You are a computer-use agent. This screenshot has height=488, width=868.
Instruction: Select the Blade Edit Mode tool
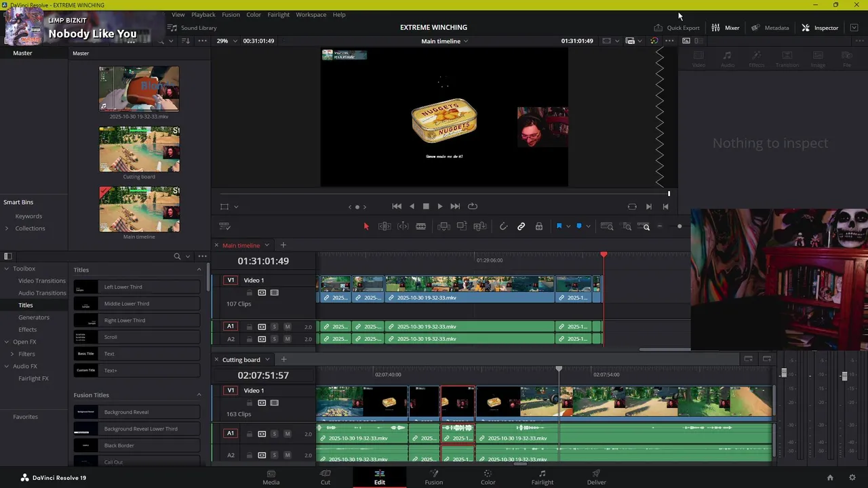point(420,226)
